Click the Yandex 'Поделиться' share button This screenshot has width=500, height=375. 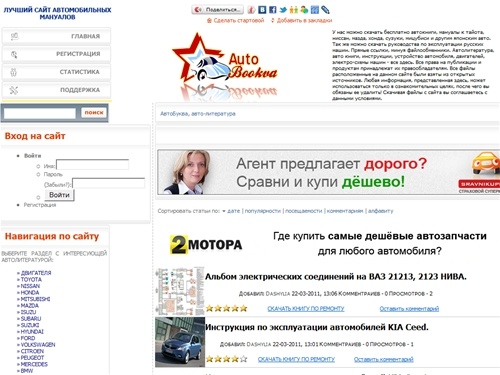tap(217, 9)
